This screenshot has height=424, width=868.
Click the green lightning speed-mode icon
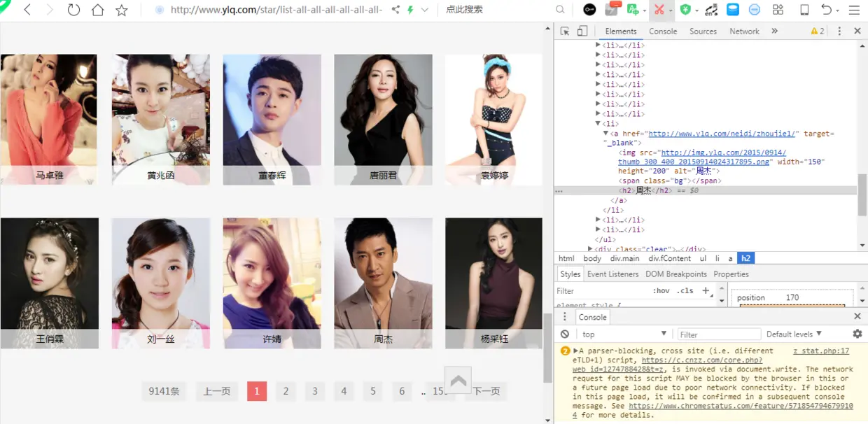point(410,10)
